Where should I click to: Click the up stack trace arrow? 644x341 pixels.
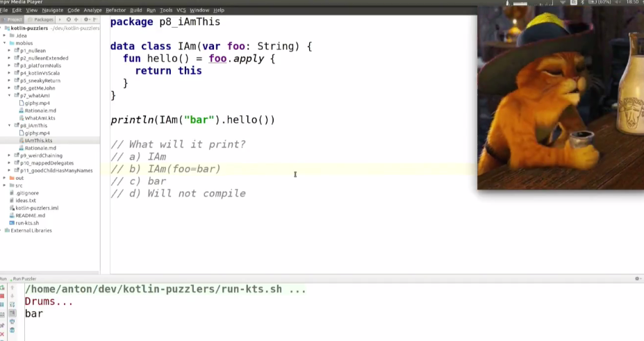point(13,288)
